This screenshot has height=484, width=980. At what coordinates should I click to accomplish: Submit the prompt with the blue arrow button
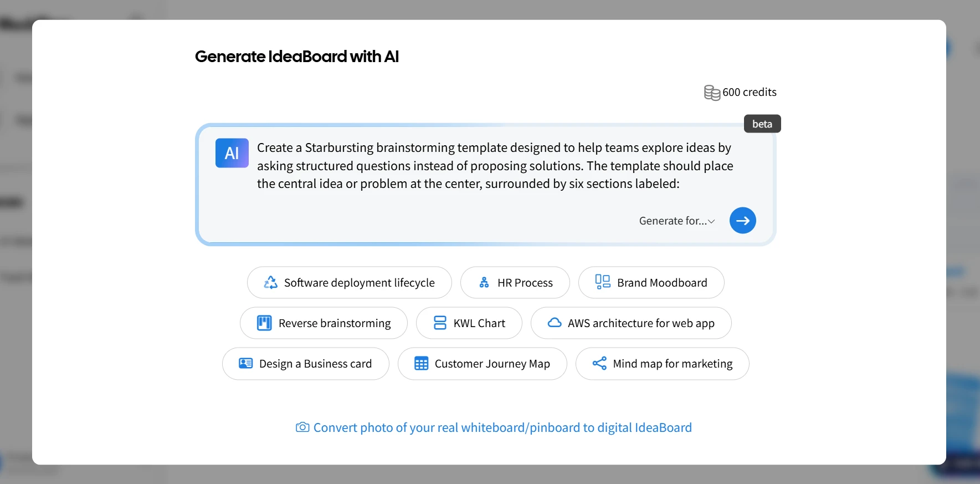(x=742, y=221)
